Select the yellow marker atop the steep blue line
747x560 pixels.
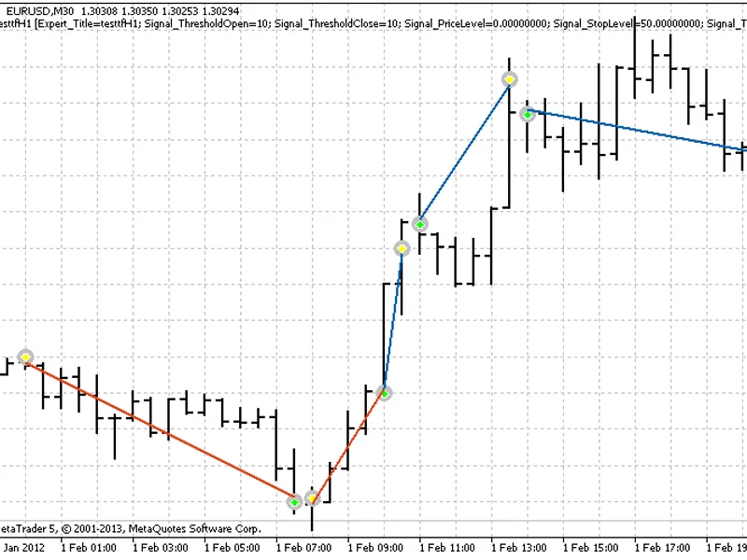402,248
